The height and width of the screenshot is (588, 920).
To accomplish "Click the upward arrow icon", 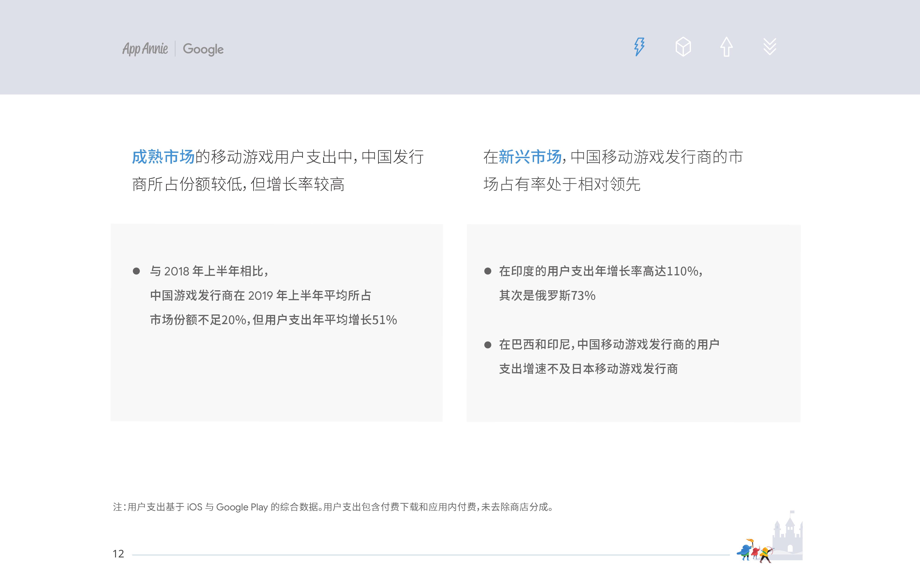I will pyautogui.click(x=726, y=47).
